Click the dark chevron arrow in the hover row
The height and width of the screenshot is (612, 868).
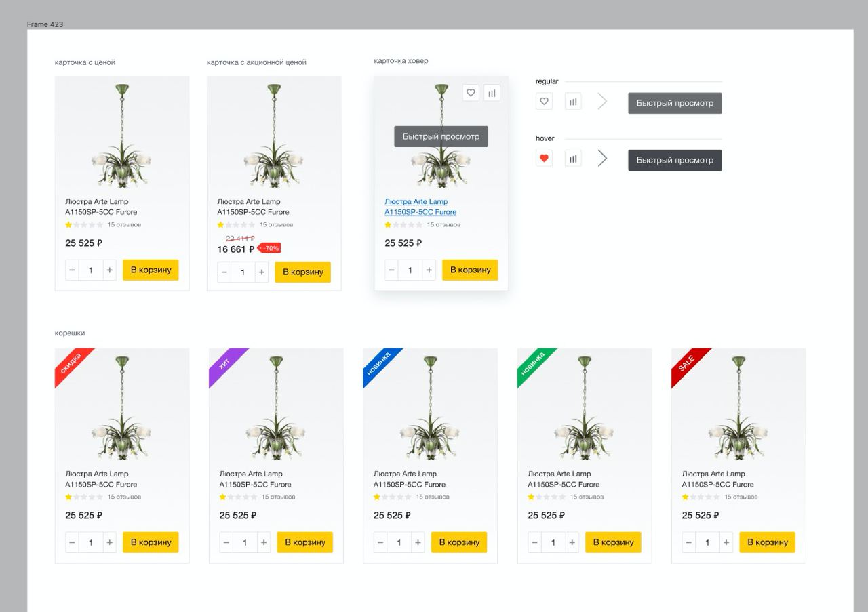tap(602, 159)
